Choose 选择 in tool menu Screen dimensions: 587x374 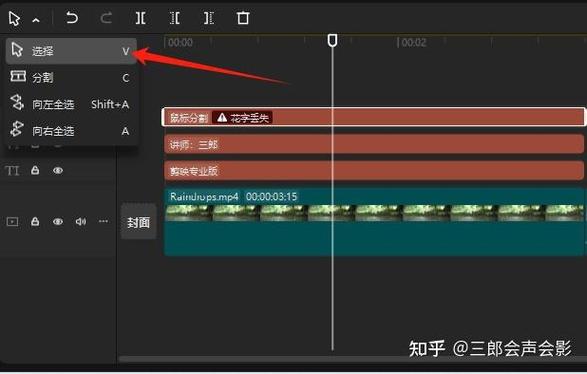[71, 51]
